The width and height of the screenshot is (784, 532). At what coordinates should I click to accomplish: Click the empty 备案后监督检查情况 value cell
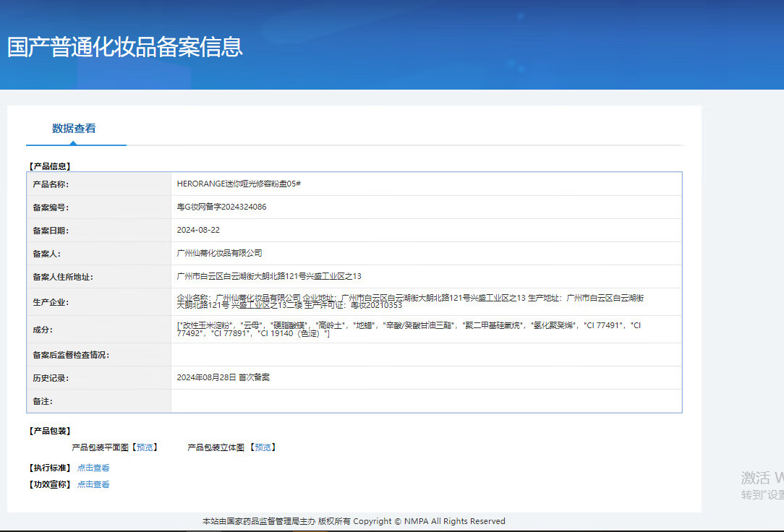point(426,354)
